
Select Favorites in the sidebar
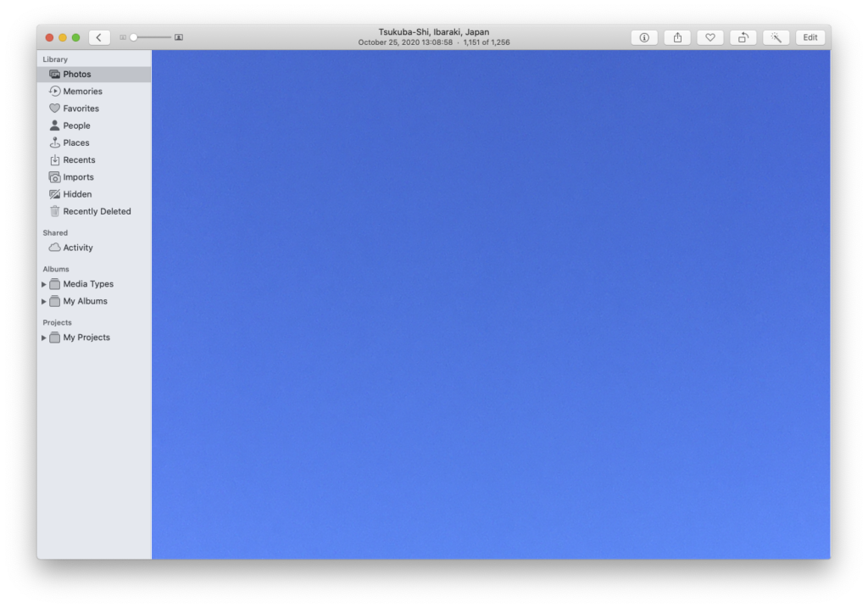(x=81, y=109)
